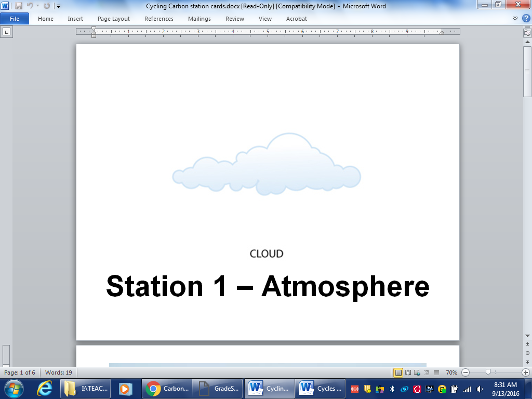Click the Undo icon in quick access toolbar
Viewport: 532px width, 399px height.
click(30, 6)
